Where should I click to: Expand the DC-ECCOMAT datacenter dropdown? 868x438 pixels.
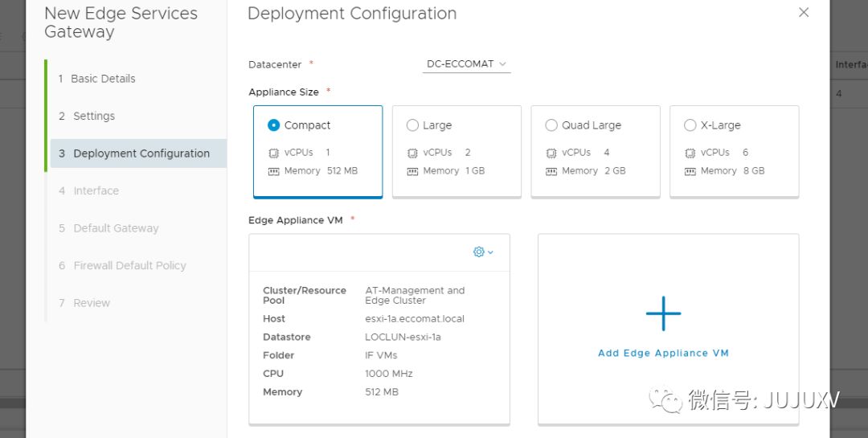[466, 63]
